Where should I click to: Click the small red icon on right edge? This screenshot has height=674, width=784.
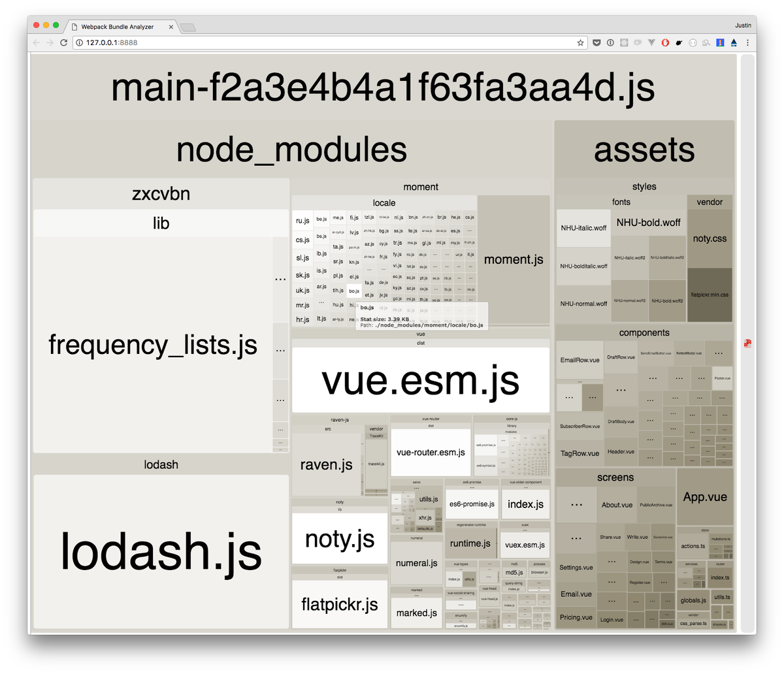point(747,344)
